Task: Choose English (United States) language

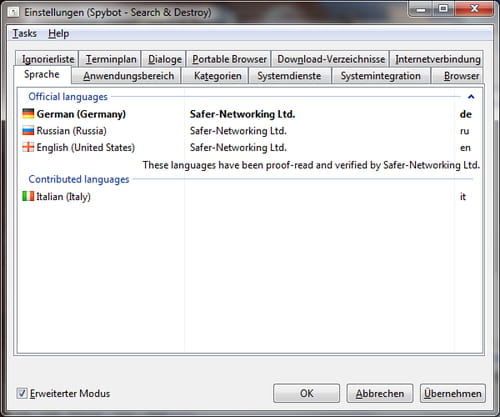Action: click(250, 147)
